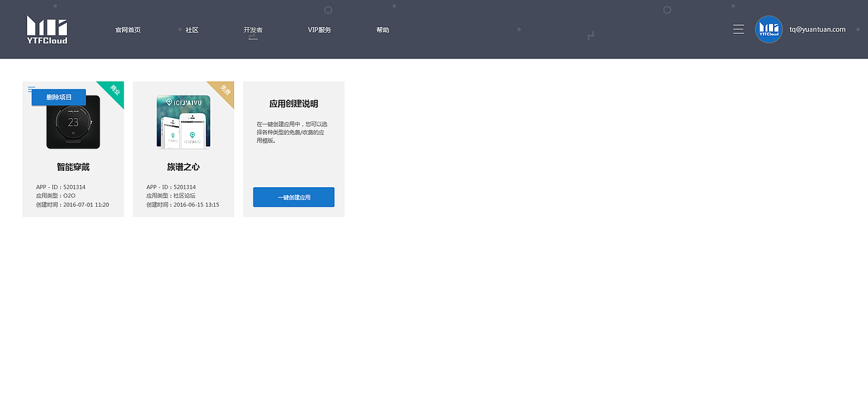The image size is (868, 407).
Task: Click the 删除项目 button
Action: point(58,97)
